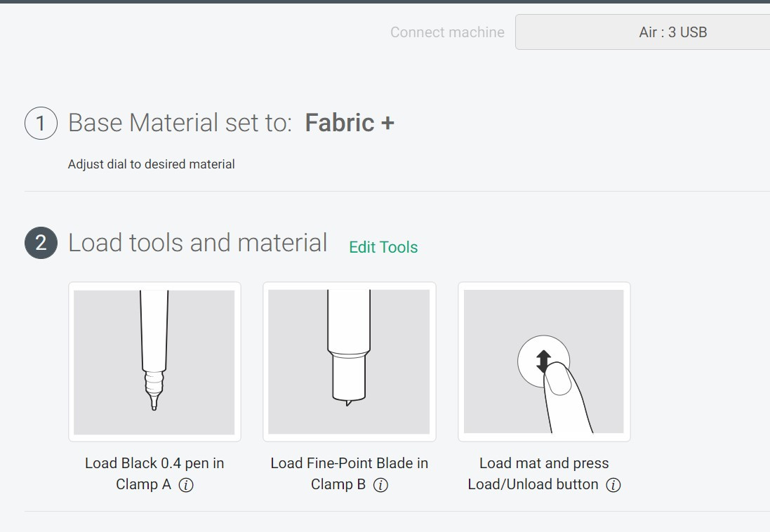Open the Air : 3 USB machine dropdown
The height and width of the screenshot is (532, 770).
coord(642,32)
